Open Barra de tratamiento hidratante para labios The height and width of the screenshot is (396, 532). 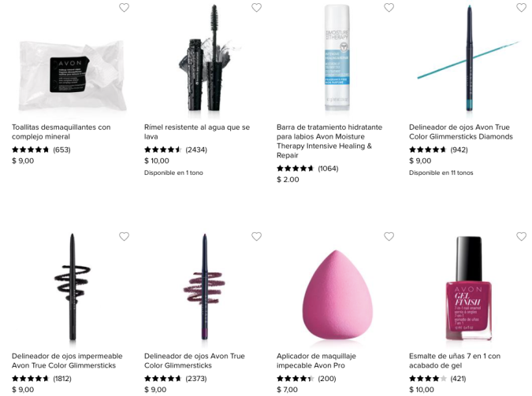329,141
